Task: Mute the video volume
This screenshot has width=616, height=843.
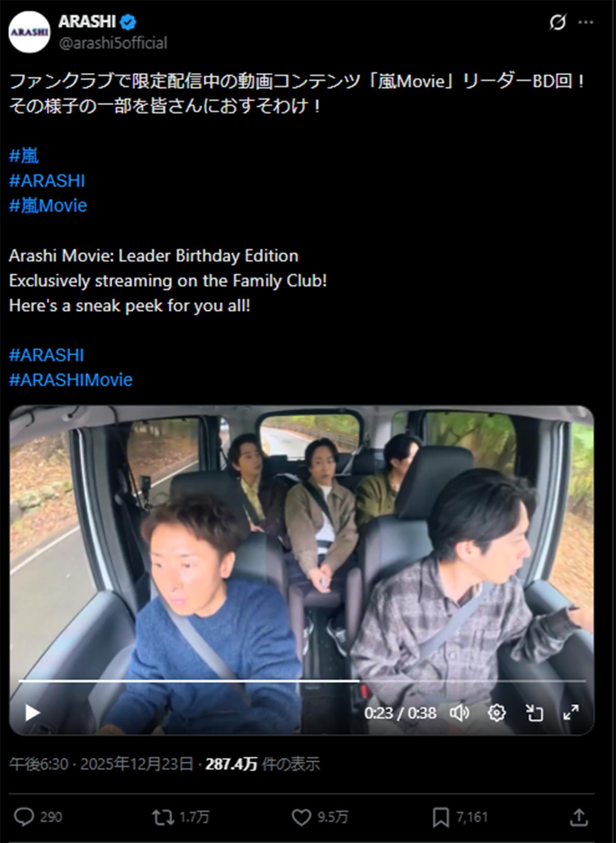Action: pos(459,713)
